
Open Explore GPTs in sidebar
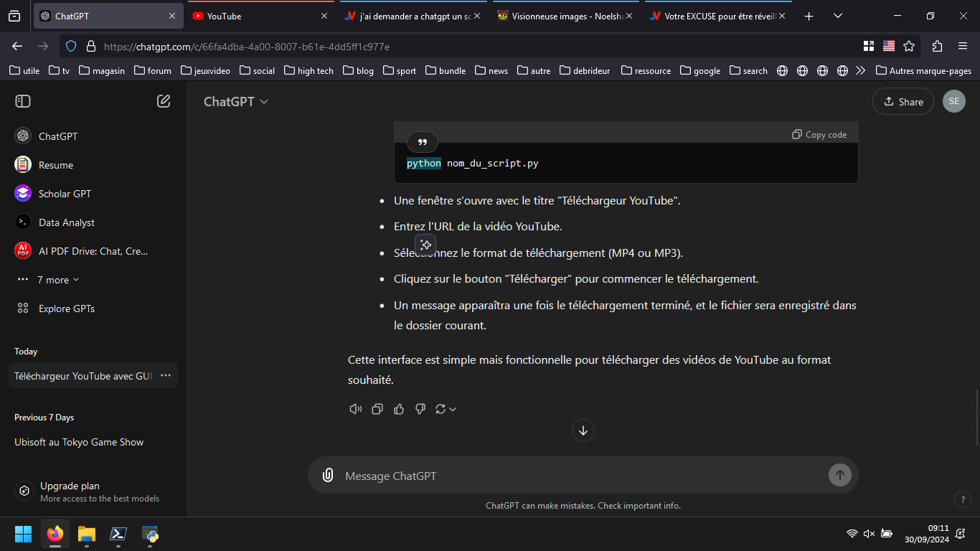pyautogui.click(x=66, y=309)
